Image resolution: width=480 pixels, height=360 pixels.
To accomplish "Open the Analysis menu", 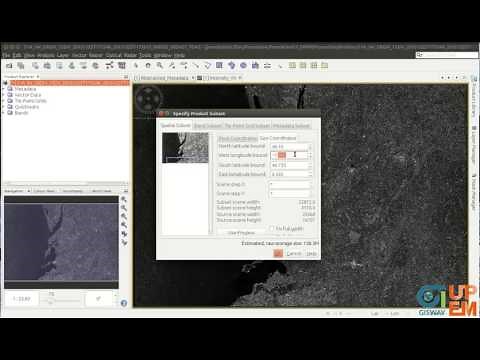I will coord(46,55).
